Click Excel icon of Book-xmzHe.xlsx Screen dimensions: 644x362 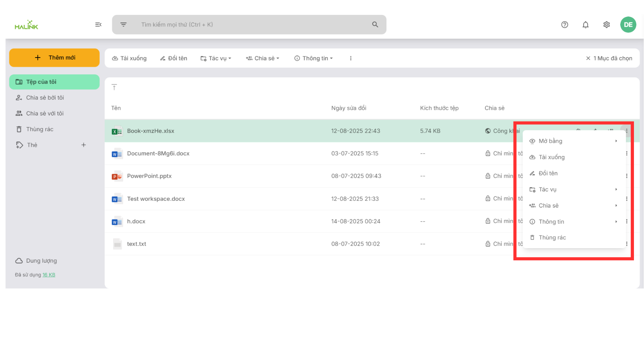tap(117, 131)
